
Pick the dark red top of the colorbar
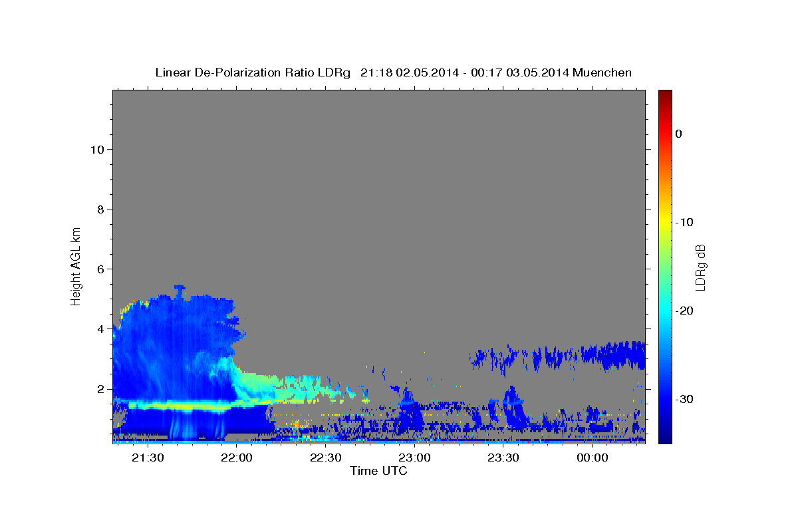click(665, 94)
